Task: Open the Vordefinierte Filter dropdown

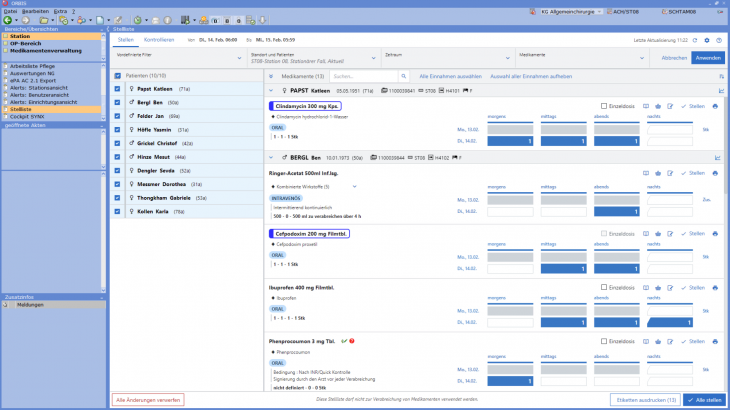Action: (178, 57)
